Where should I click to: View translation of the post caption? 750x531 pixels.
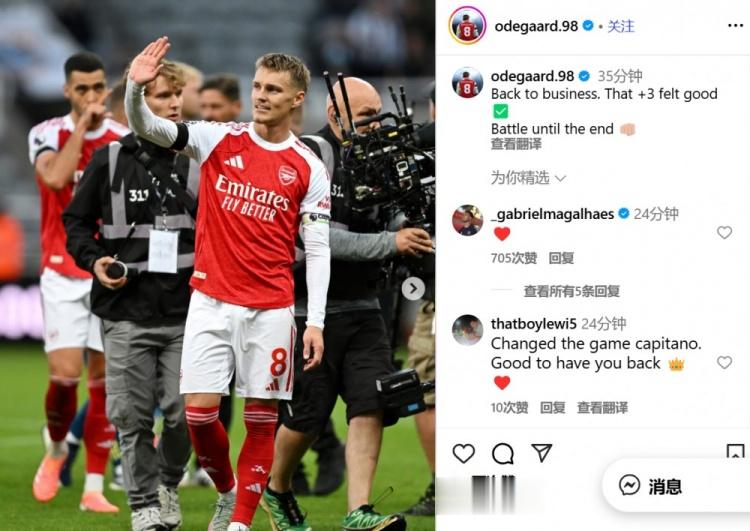(x=516, y=144)
